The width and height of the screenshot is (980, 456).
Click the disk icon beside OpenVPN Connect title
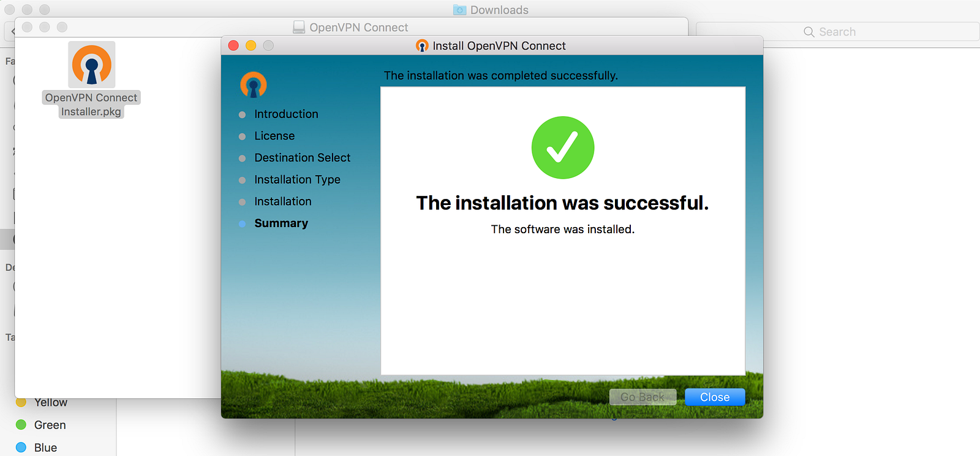point(299,28)
